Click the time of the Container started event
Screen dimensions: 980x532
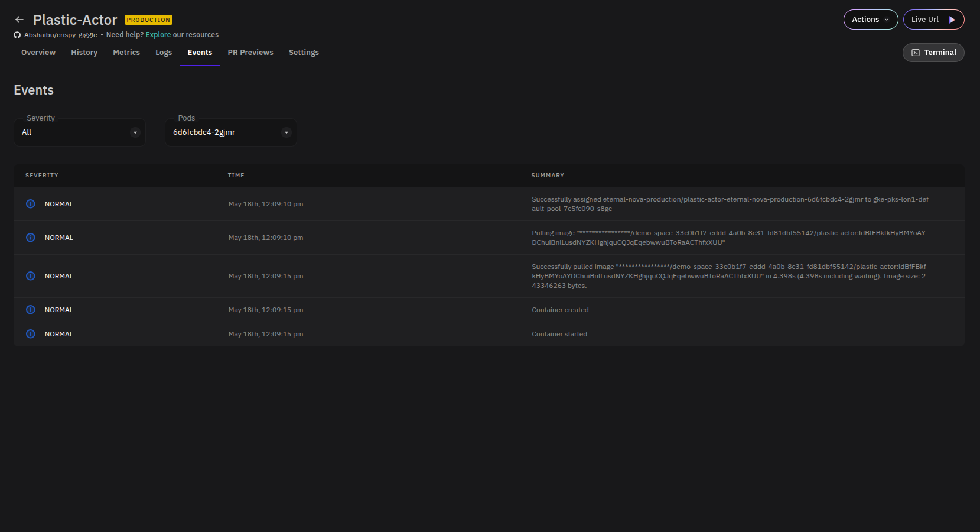pos(266,334)
